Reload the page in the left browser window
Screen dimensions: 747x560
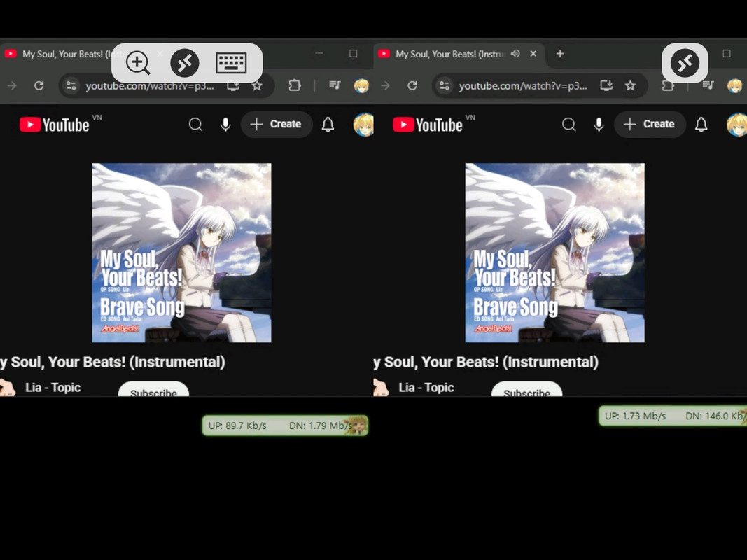click(39, 85)
